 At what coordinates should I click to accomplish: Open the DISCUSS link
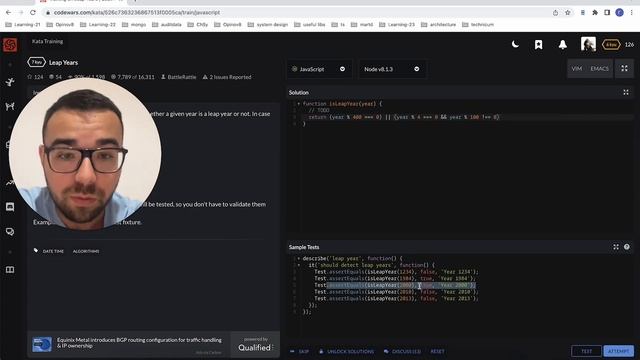[x=402, y=351]
